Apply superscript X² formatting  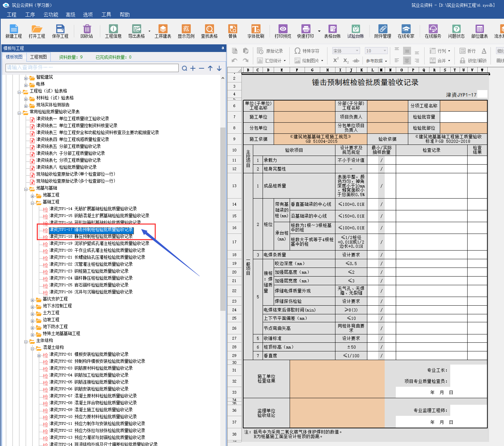336,60
